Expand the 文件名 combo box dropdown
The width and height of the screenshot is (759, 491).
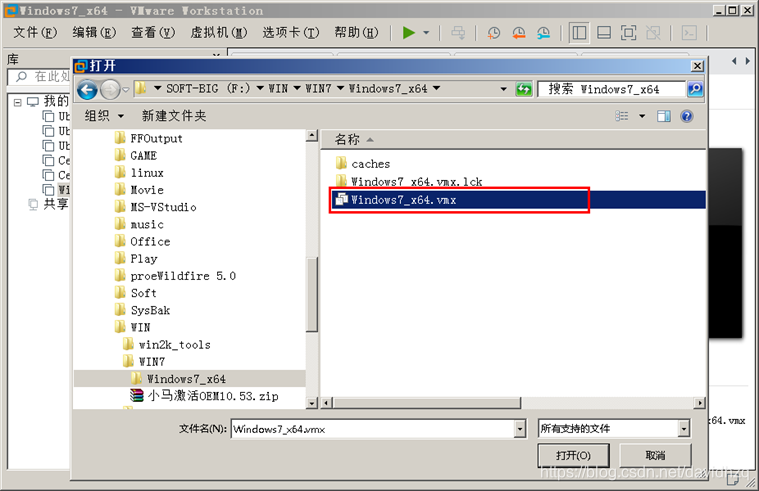[x=519, y=428]
